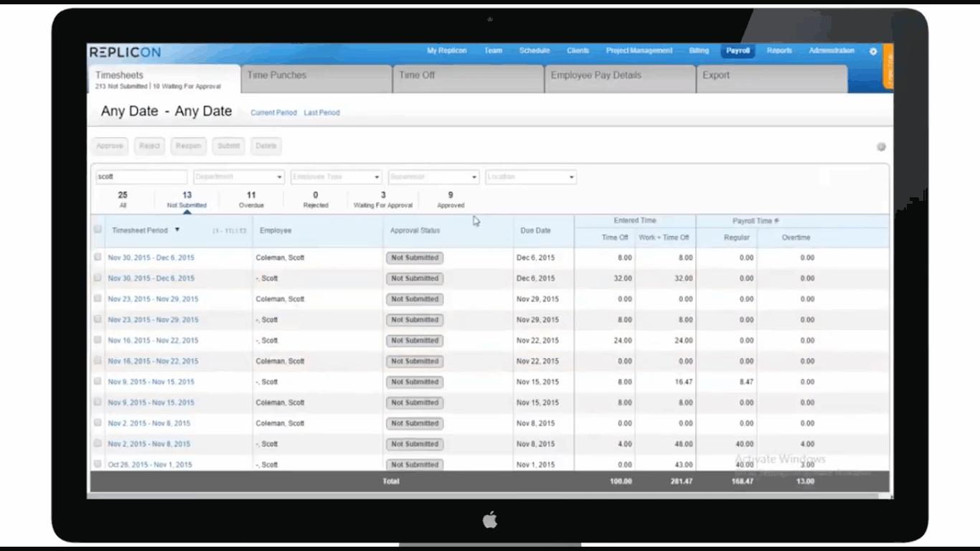980x551 pixels.
Task: Open the settings gear in top navigation
Action: tap(873, 52)
